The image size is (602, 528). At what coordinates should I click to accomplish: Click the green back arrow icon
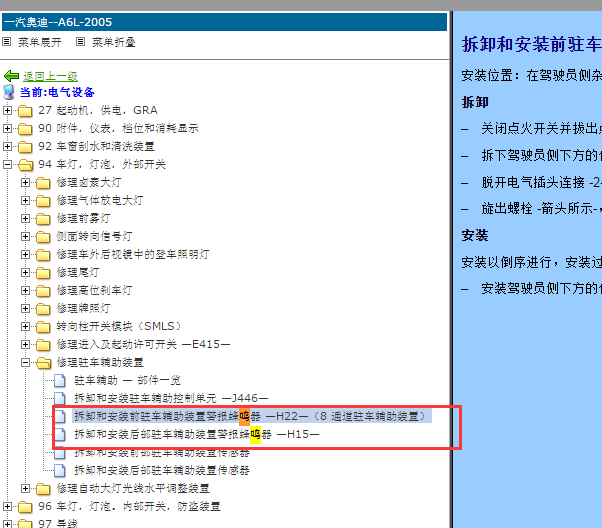pyautogui.click(x=11, y=76)
